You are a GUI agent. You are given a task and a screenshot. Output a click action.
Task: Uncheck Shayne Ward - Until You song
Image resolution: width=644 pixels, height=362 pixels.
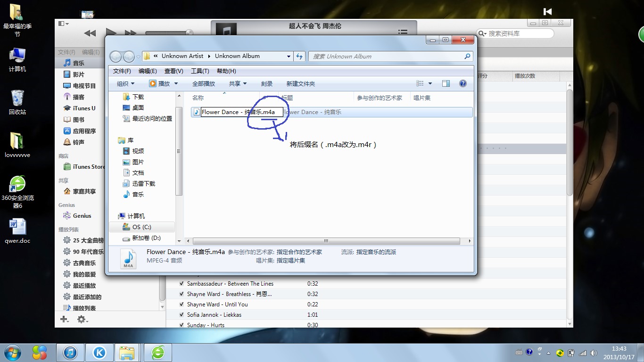pyautogui.click(x=182, y=304)
